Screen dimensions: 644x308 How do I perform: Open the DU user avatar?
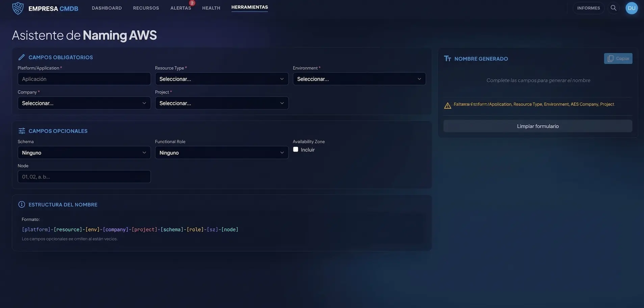tap(632, 8)
